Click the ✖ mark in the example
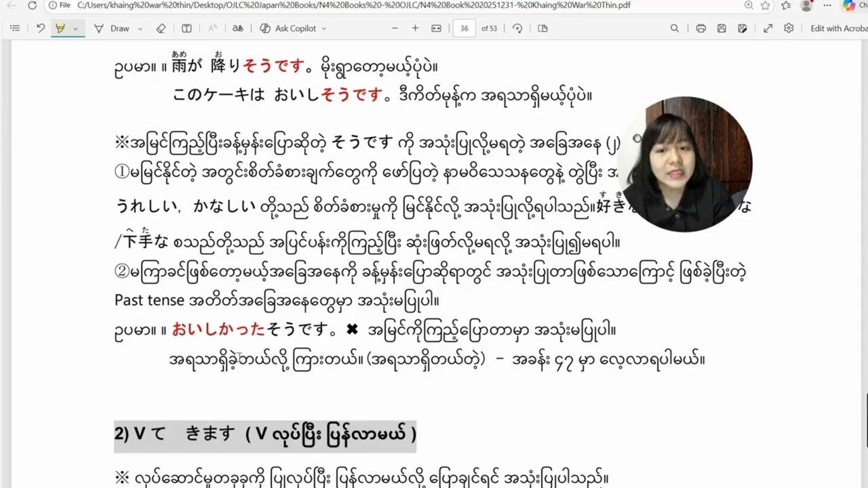 coord(351,330)
